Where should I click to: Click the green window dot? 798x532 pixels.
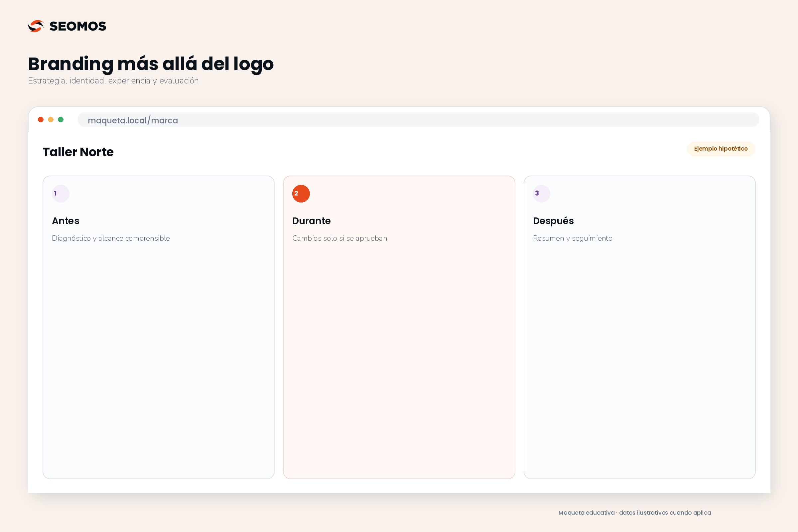tap(61, 119)
